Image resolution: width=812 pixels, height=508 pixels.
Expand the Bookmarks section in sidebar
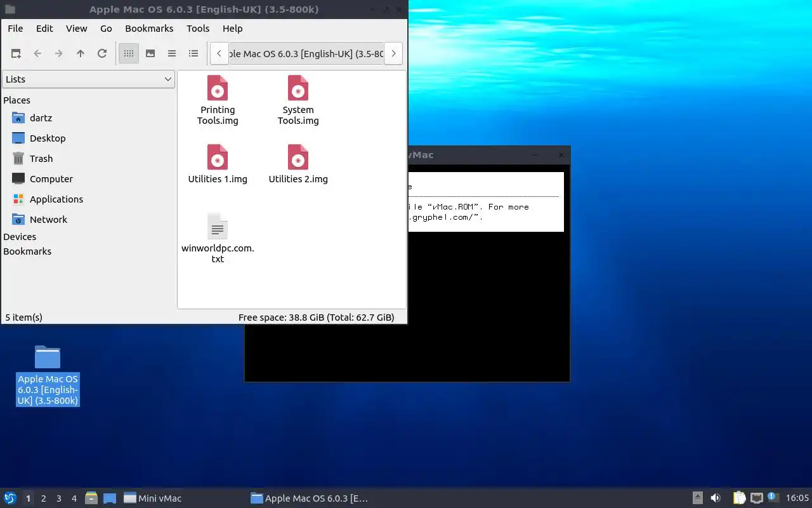(x=27, y=251)
